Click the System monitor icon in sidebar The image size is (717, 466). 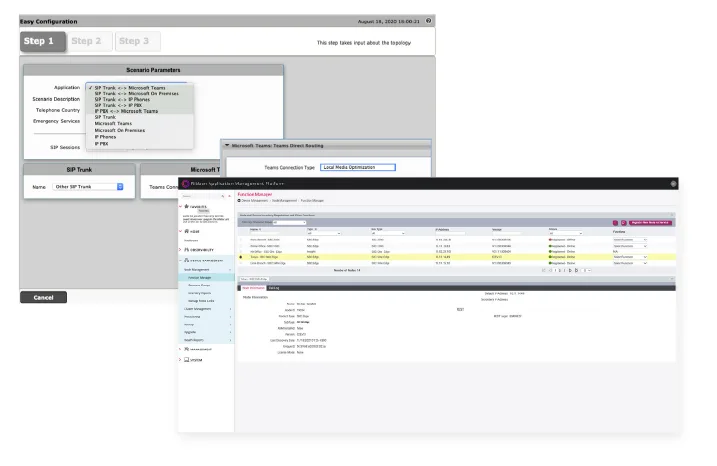182,359
